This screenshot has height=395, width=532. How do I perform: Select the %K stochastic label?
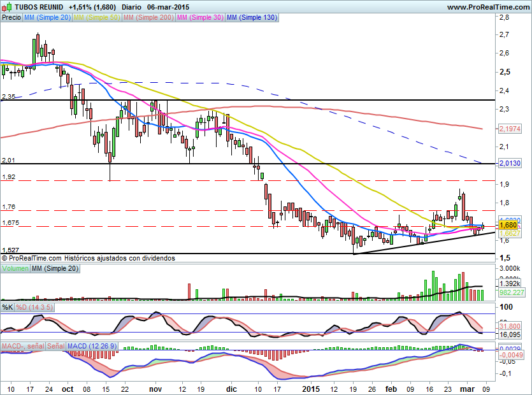click(x=7, y=307)
